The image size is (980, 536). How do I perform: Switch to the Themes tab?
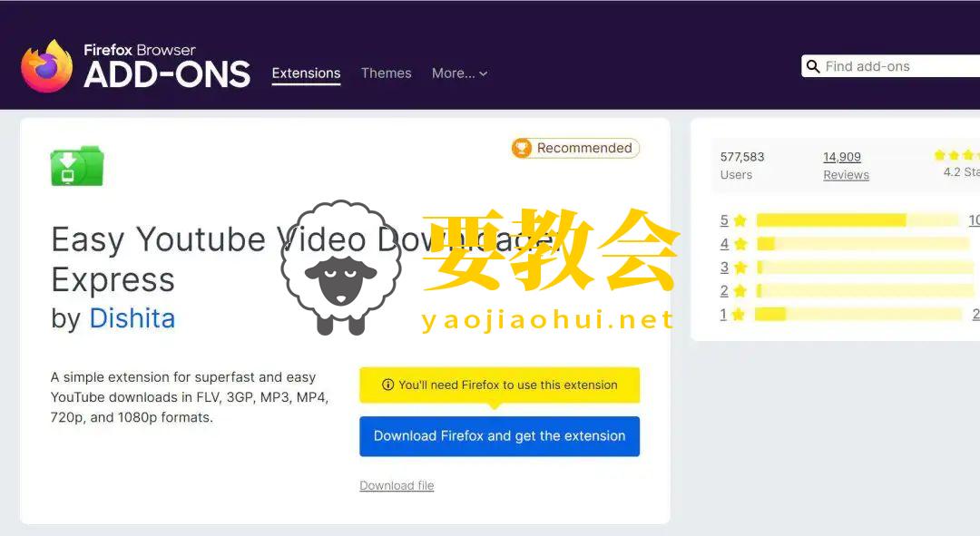click(x=387, y=73)
